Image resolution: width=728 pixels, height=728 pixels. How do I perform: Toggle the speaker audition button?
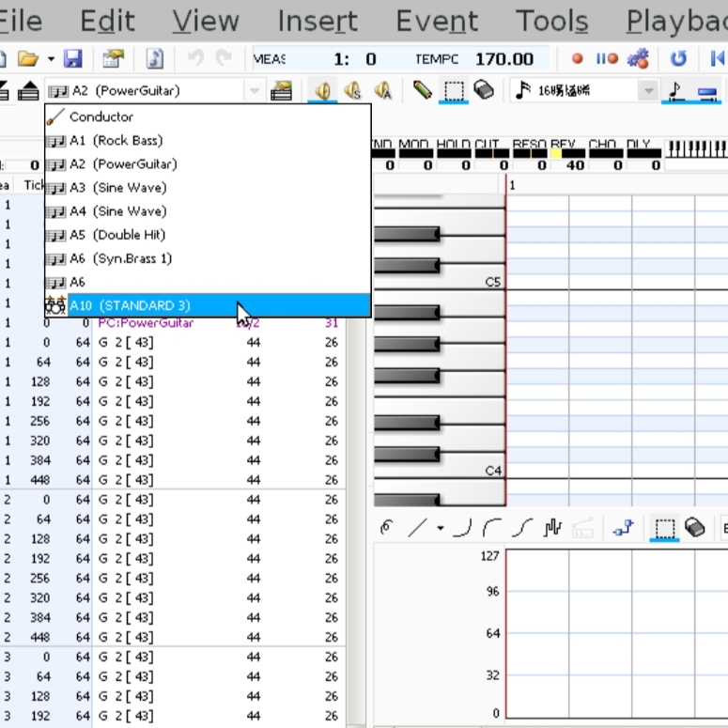(323, 90)
